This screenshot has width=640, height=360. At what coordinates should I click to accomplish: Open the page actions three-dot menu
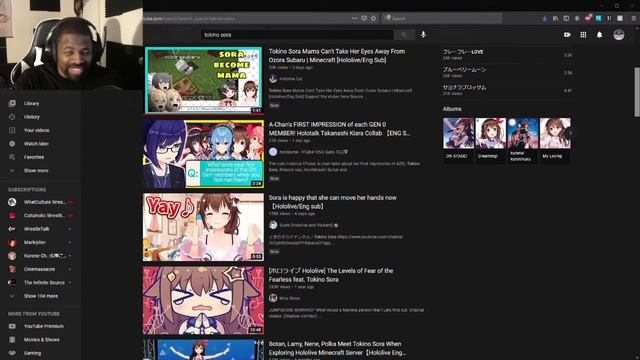354,18
